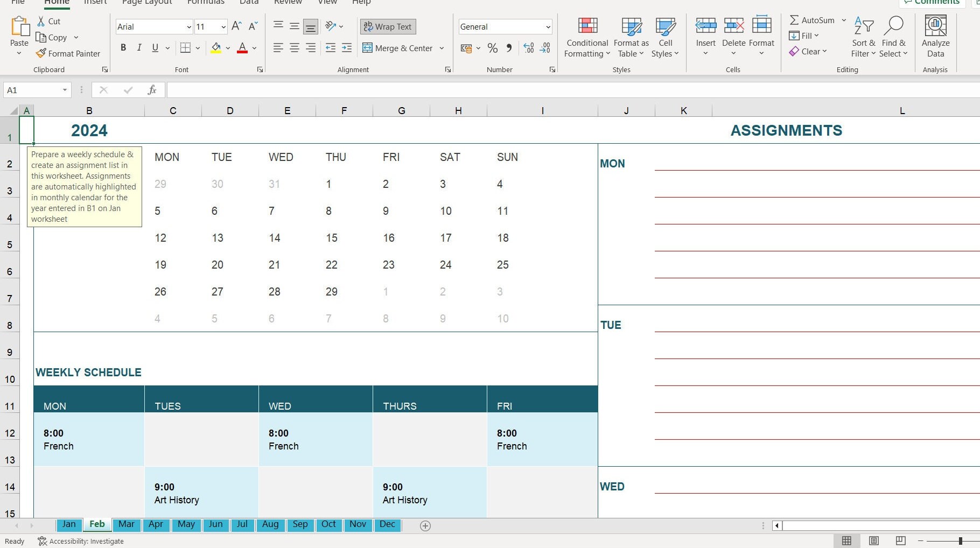The height and width of the screenshot is (548, 980).
Task: Toggle bold formatting
Action: [123, 48]
